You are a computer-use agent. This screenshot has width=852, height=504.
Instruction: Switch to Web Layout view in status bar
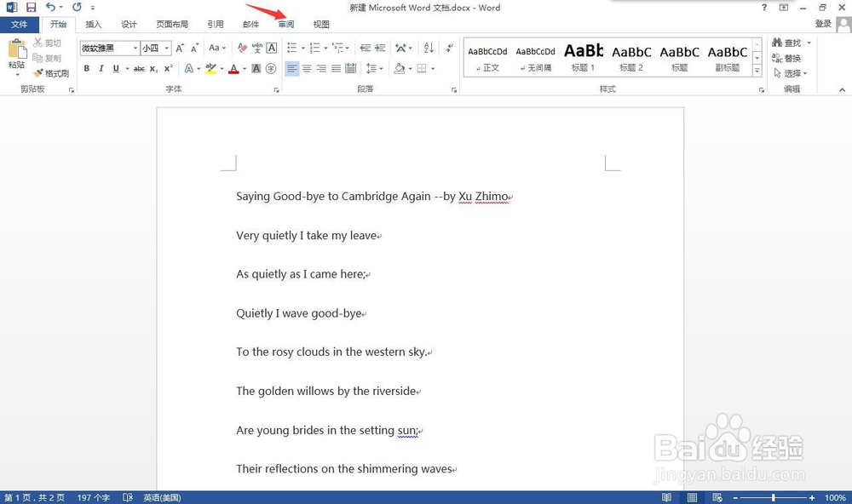[x=717, y=497]
